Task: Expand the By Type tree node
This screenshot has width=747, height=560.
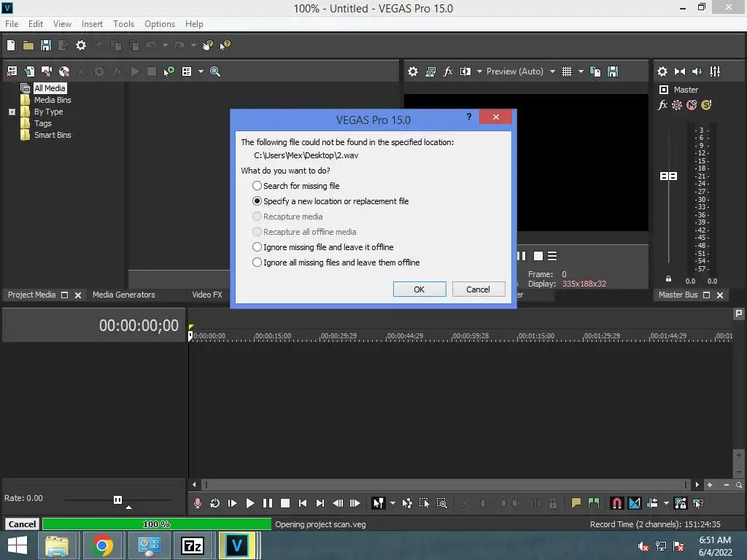Action: point(12,112)
